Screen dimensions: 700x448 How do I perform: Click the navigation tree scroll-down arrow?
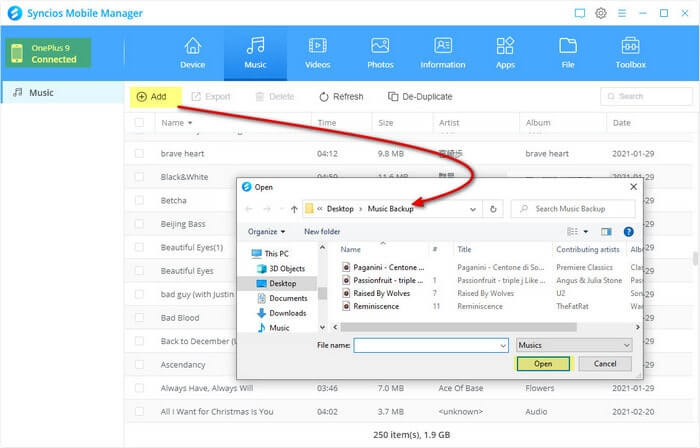click(x=322, y=327)
